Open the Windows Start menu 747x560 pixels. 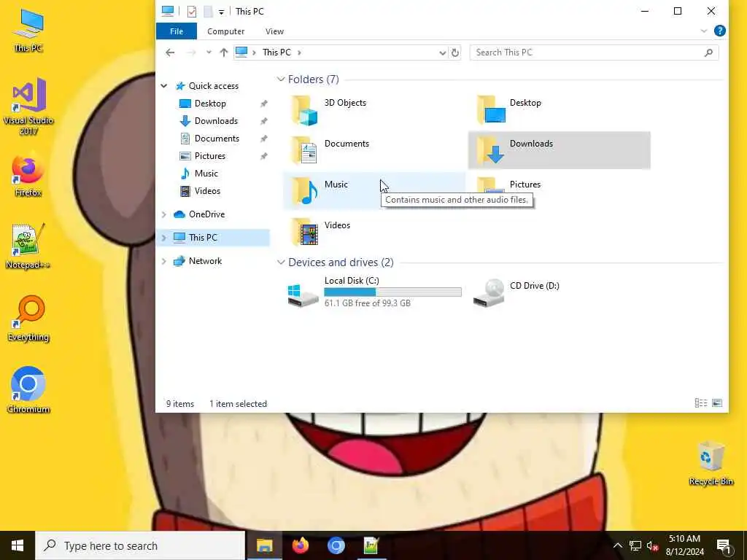[x=18, y=545]
